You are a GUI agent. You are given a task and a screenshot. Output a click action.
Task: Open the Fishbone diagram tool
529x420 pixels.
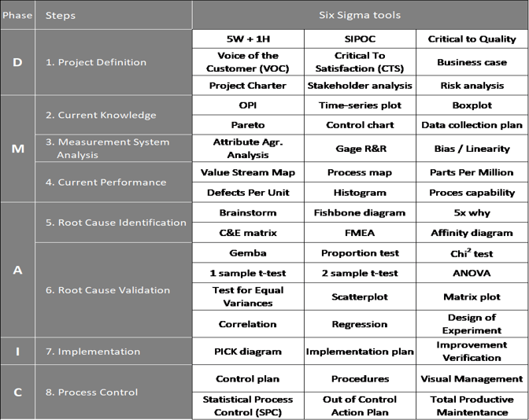tap(360, 212)
